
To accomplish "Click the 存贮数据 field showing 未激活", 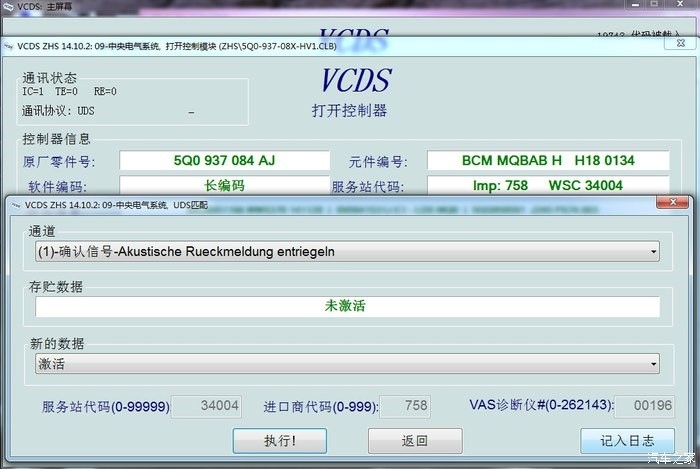I will point(347,306).
